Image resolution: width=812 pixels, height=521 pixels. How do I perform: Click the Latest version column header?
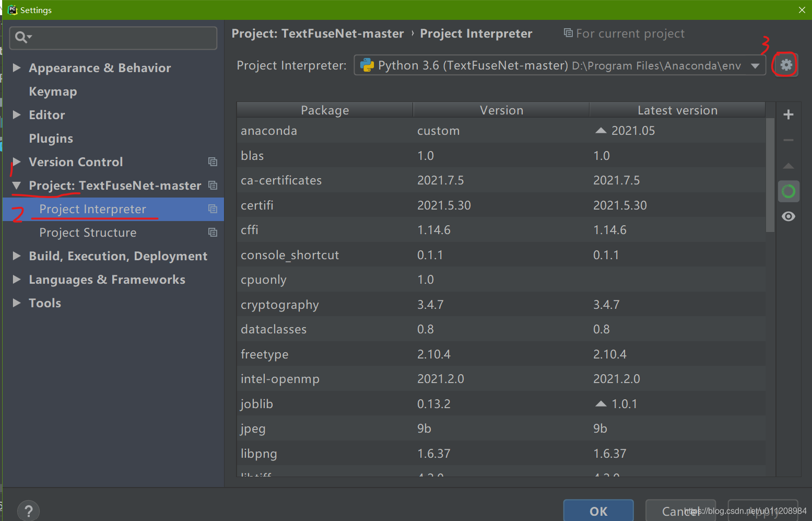click(677, 110)
